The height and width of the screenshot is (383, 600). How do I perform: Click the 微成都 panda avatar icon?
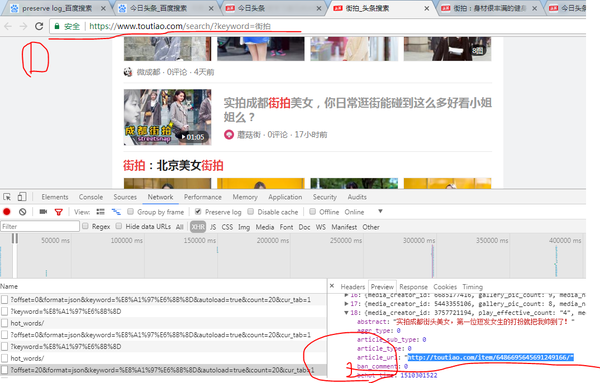[128, 72]
